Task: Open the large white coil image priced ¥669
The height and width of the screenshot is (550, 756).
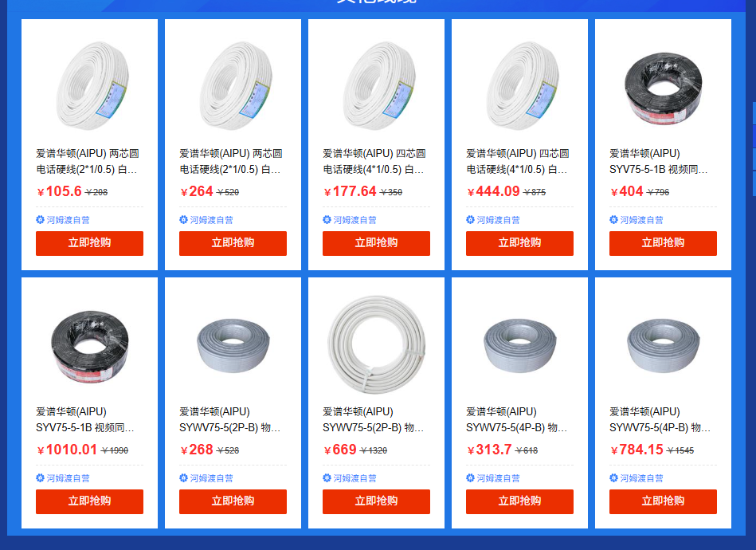Action: click(x=376, y=344)
